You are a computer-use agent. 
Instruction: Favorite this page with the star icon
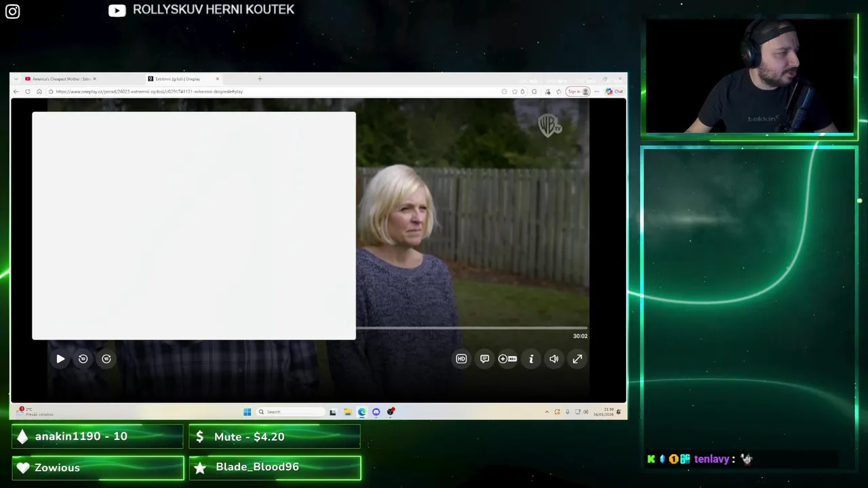tap(515, 91)
